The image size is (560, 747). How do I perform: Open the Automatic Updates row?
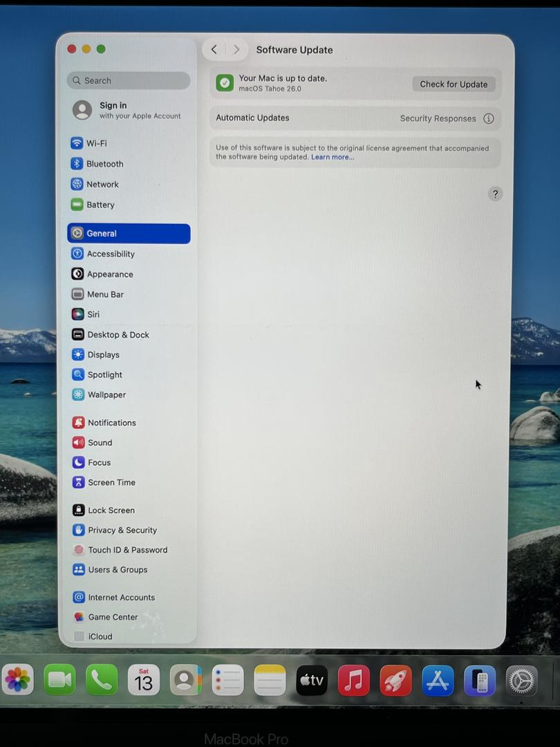coord(355,118)
